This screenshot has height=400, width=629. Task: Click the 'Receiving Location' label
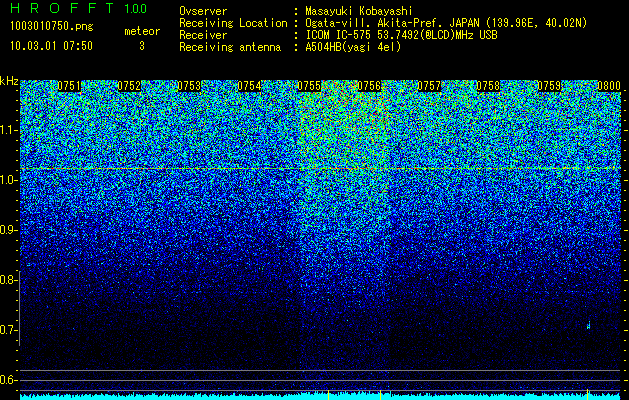(233, 23)
